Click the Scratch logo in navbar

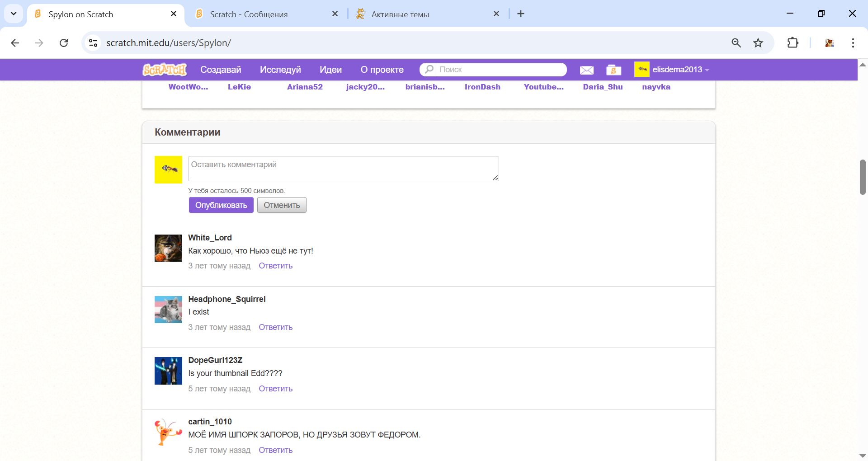tap(165, 70)
